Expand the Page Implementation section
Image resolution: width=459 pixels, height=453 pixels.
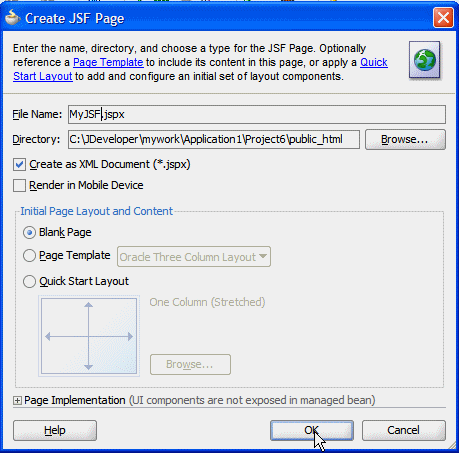[17, 400]
